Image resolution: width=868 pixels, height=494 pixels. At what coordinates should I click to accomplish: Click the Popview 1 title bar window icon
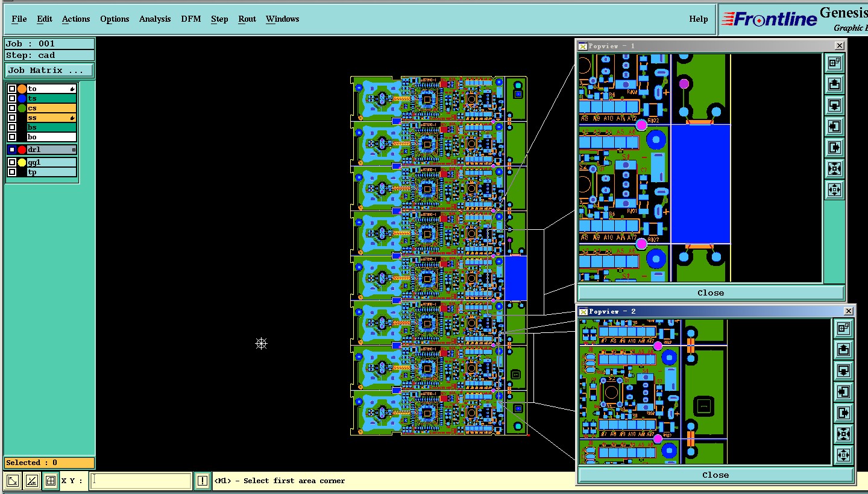(x=582, y=46)
